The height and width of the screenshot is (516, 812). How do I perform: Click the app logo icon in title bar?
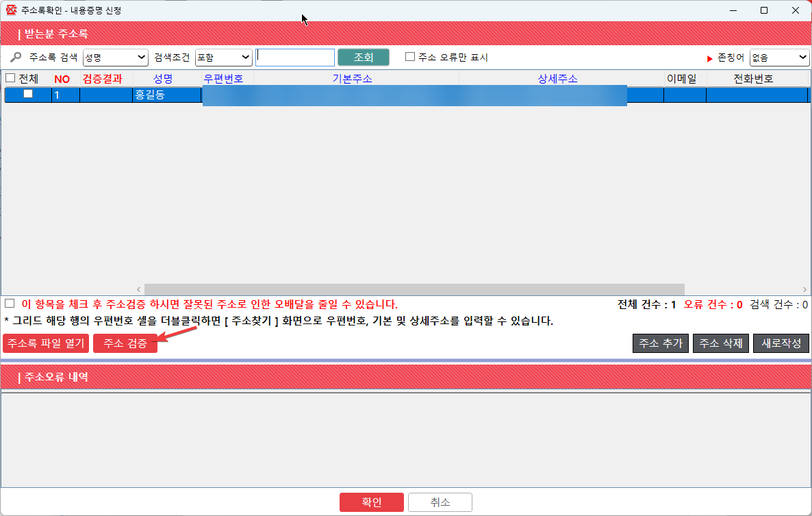11,10
